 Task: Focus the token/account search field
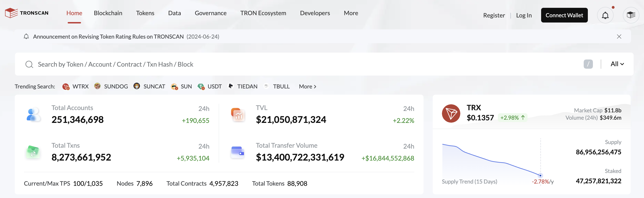(x=300, y=64)
